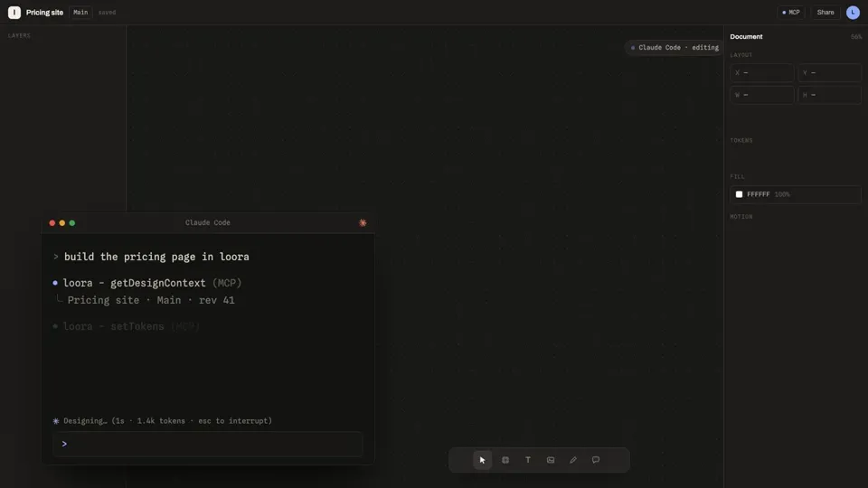This screenshot has width=868, height=488.
Task: Click the H height field
Action: pos(829,95)
